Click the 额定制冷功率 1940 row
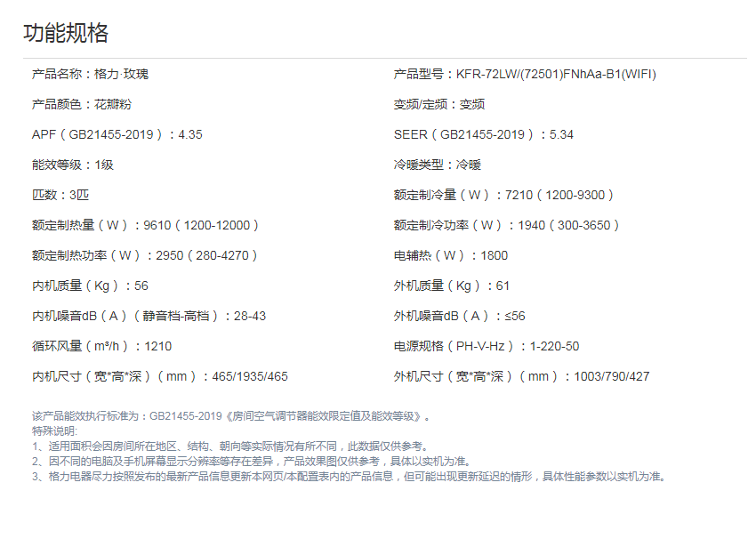 pyautogui.click(x=507, y=226)
